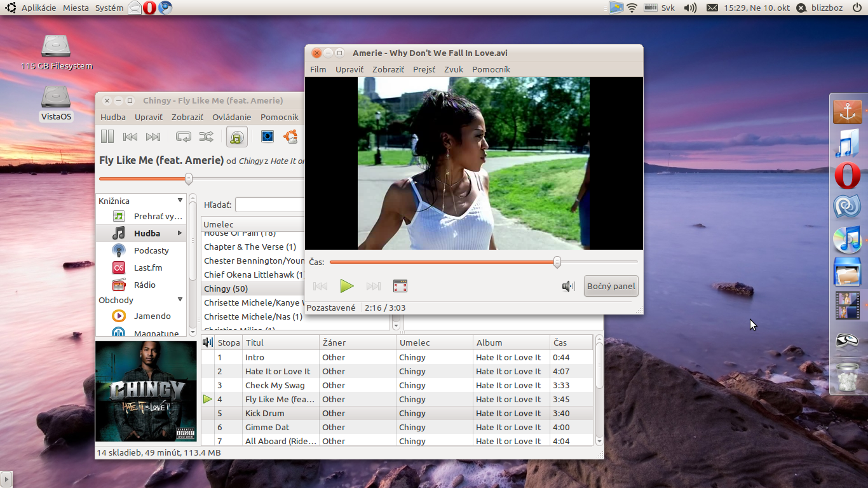Image resolution: width=868 pixels, height=488 pixels.
Task: Open Ubuntu One music store icon
Action: click(290, 137)
